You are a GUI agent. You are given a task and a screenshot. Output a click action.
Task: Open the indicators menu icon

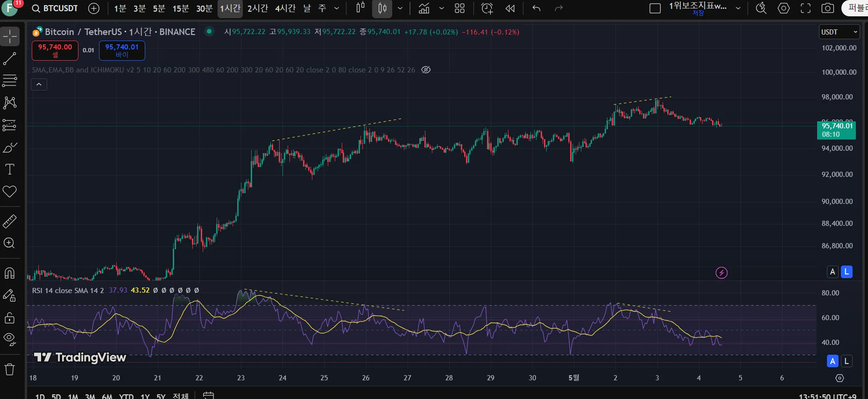pyautogui.click(x=424, y=8)
